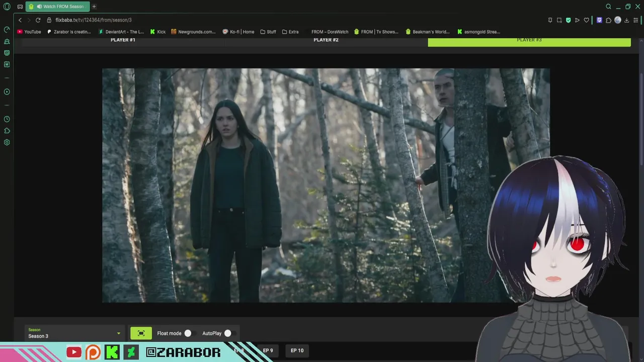
Task: Reload the flixbaba page
Action: click(38, 20)
